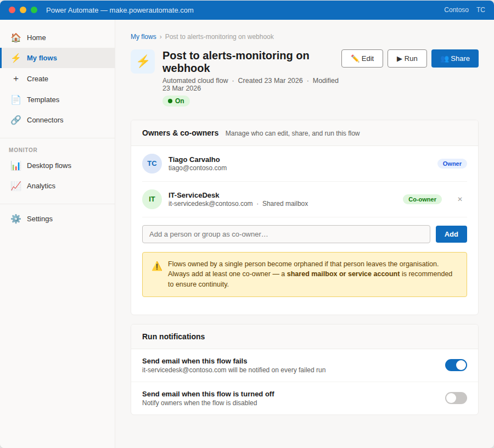
Task: Open Connectors from the navigation
Action: coord(58,120)
